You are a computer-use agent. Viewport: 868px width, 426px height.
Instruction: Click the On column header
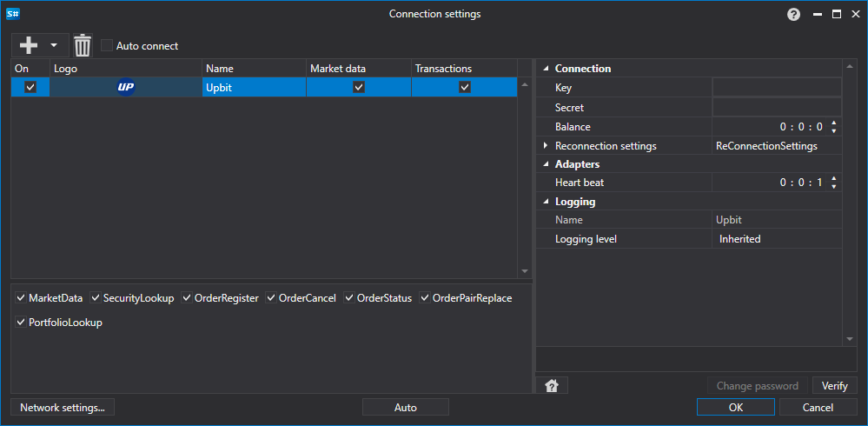click(30, 69)
